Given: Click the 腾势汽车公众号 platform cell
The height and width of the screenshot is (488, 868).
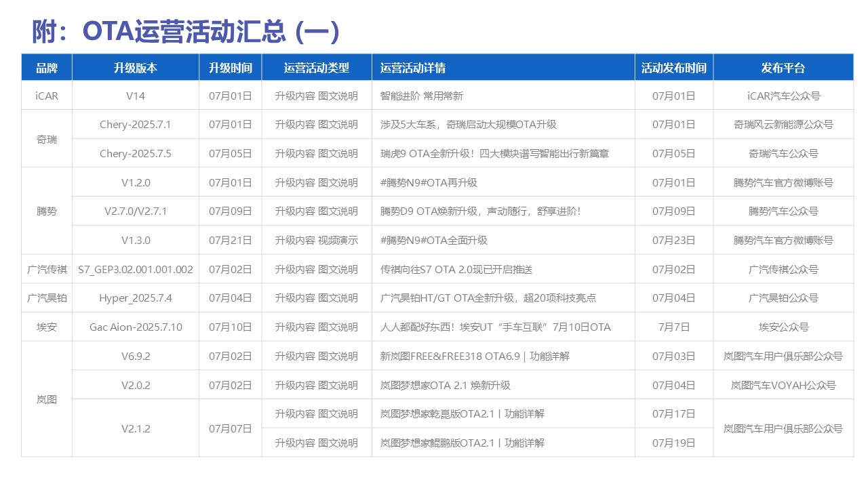Looking at the screenshot, I should (x=783, y=211).
